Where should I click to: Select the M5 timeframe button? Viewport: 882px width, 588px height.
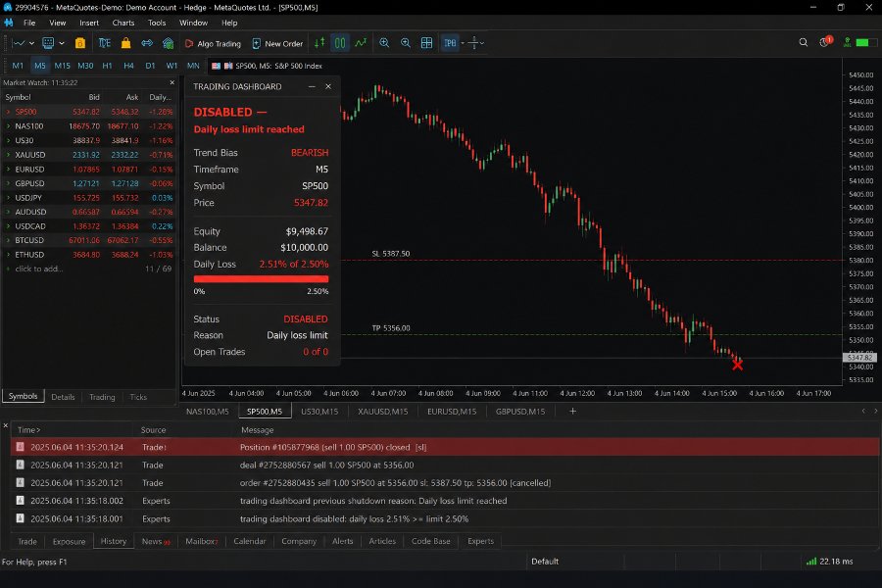(x=39, y=66)
